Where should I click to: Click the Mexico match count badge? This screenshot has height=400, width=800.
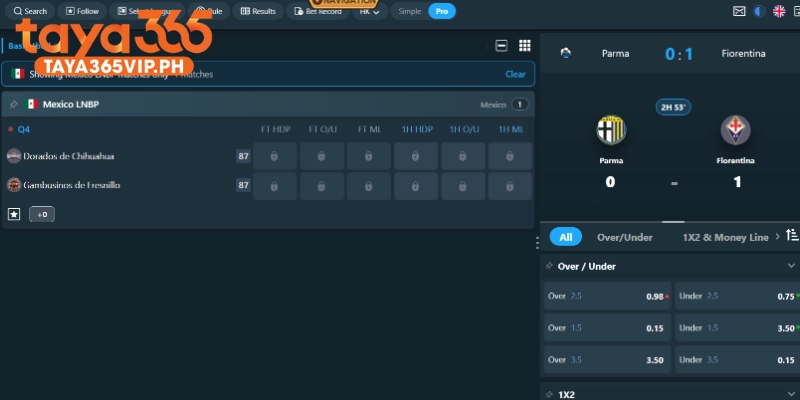click(519, 105)
